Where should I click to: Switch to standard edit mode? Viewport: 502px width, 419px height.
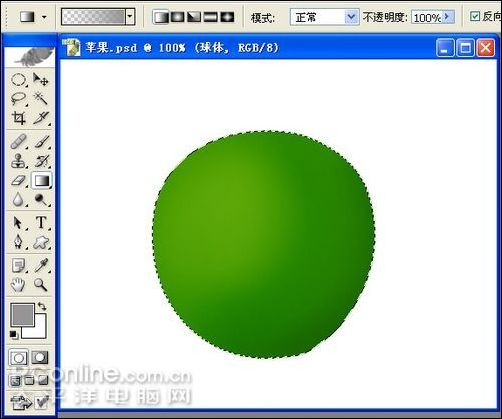(18, 358)
